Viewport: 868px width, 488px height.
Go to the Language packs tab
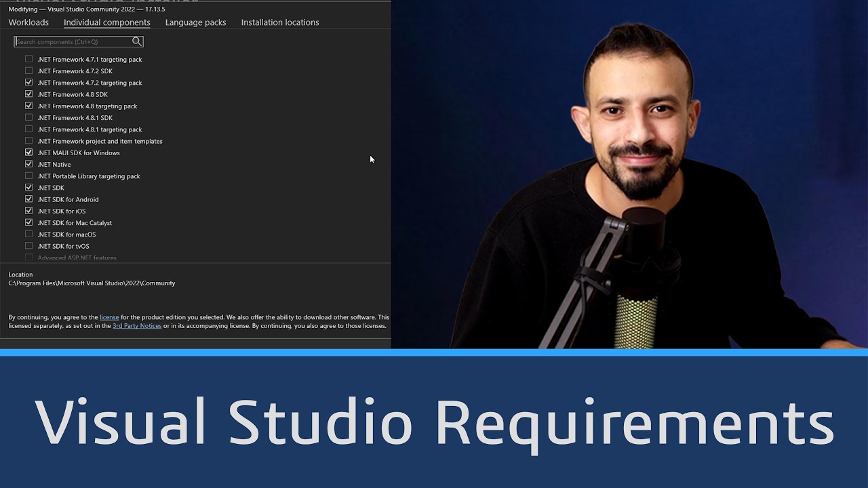point(195,22)
